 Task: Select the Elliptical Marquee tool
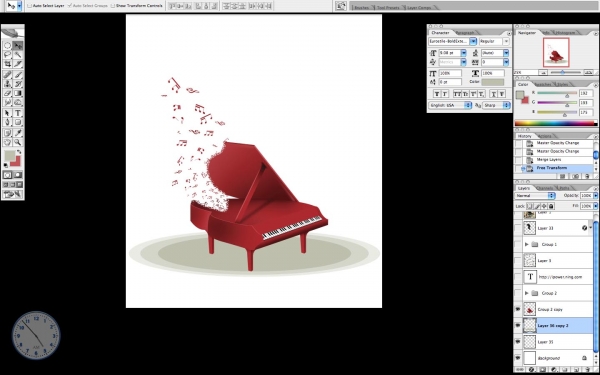pos(7,46)
